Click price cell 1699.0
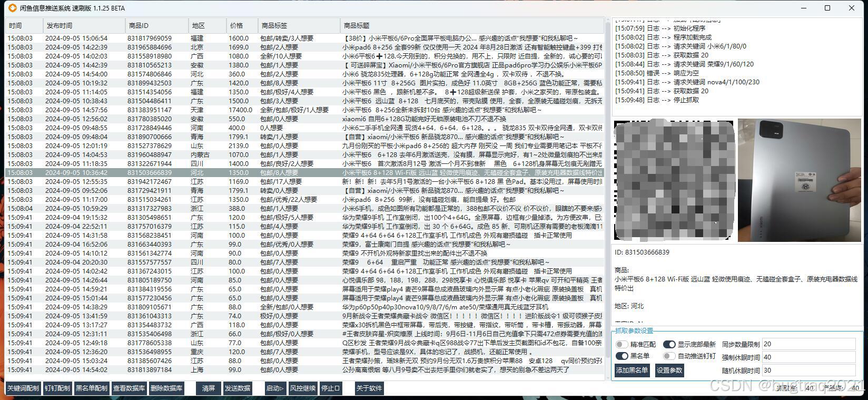Viewport: 868px width, 400px height. tap(239, 47)
